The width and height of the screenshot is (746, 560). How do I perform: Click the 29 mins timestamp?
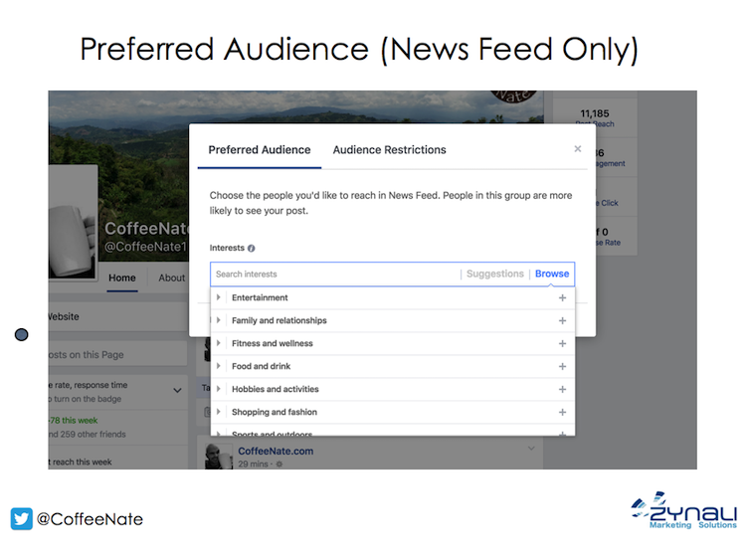point(253,464)
